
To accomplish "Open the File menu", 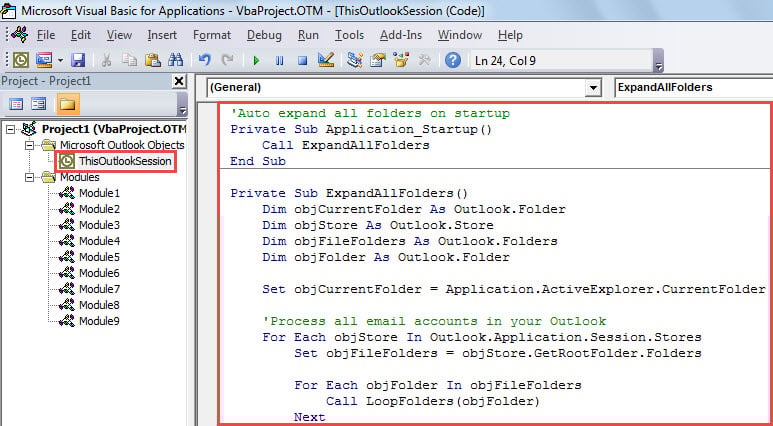I will point(46,36).
